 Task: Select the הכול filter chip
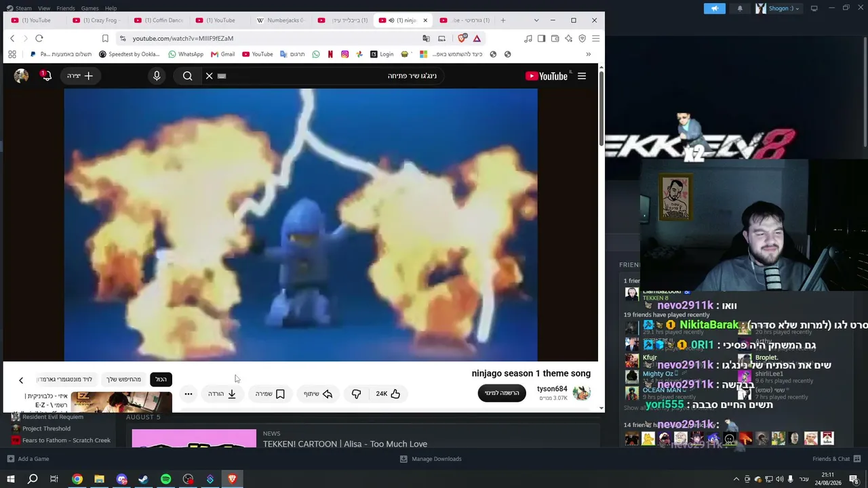[x=161, y=380]
